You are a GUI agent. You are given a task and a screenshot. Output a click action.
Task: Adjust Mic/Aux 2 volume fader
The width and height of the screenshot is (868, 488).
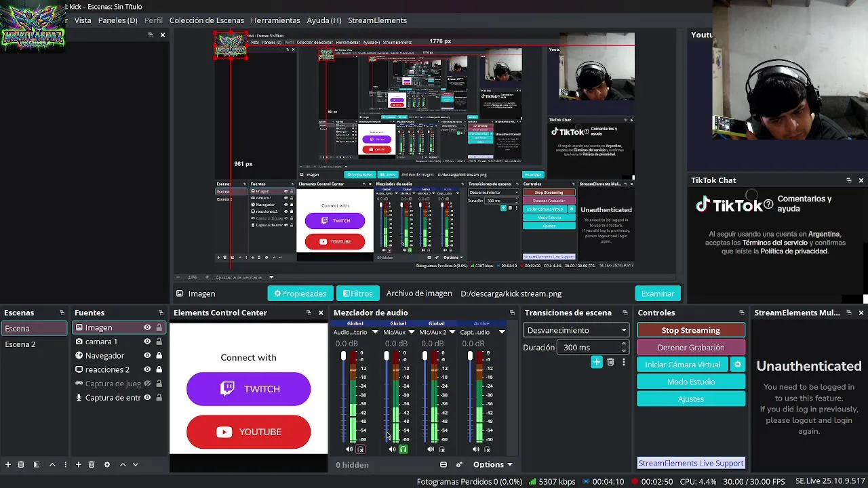[425, 357]
